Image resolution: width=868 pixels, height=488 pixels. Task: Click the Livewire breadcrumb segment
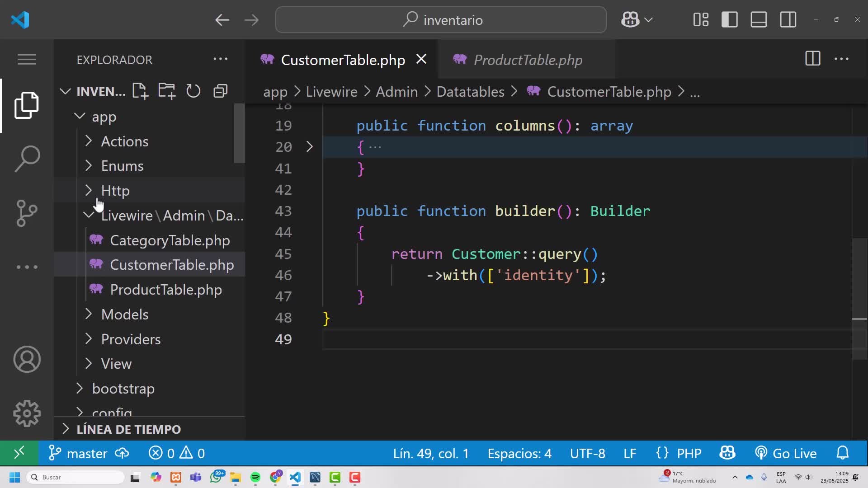click(x=331, y=92)
